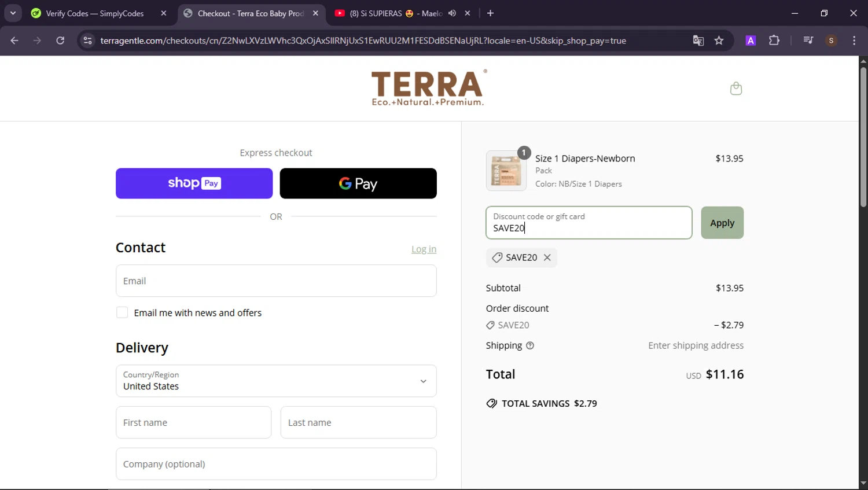Focus the Company (optional) field
Screen dimensions: 868x490
point(276,464)
